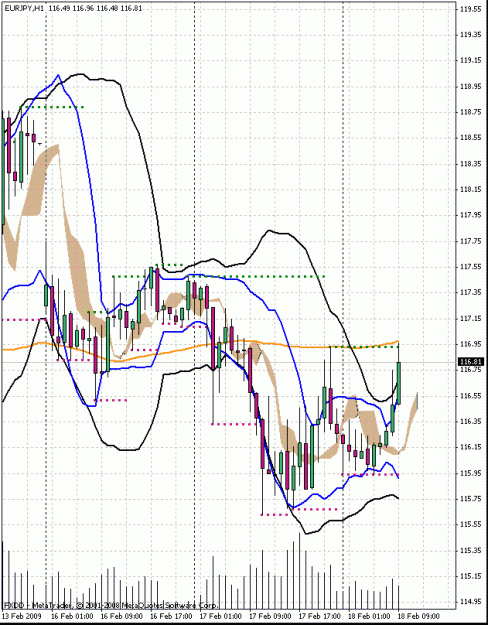Click the 118.15 price axis label
The width and height of the screenshot is (488, 625).
[470, 190]
